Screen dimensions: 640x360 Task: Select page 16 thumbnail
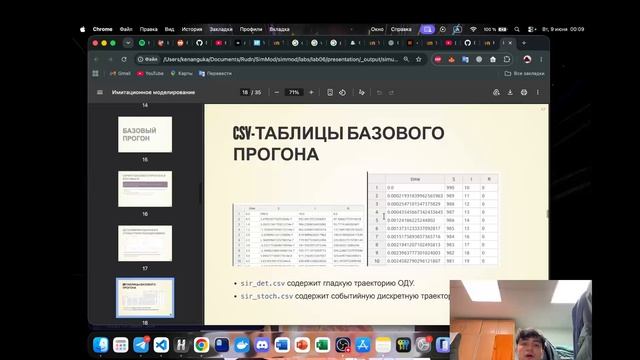[x=145, y=189]
